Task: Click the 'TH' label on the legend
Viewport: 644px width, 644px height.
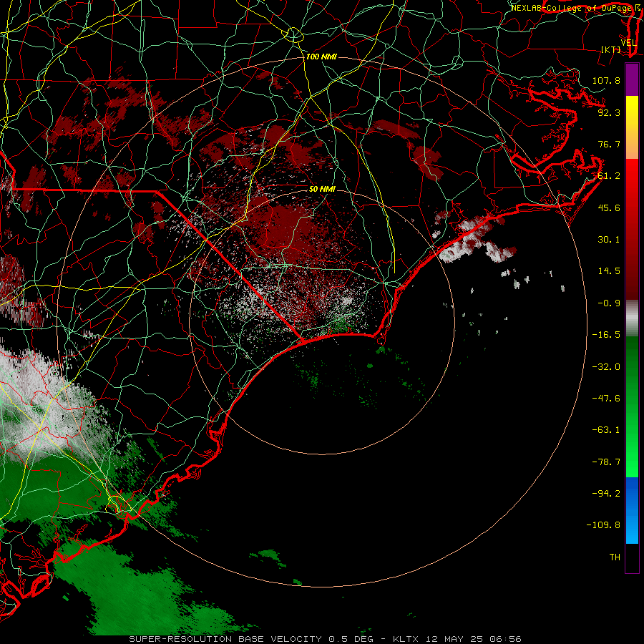Action: pos(615,557)
